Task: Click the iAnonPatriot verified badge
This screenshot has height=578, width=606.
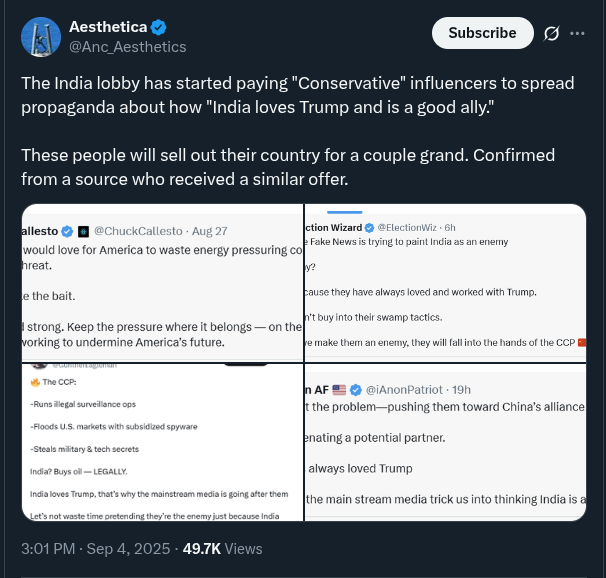Action: tap(356, 390)
